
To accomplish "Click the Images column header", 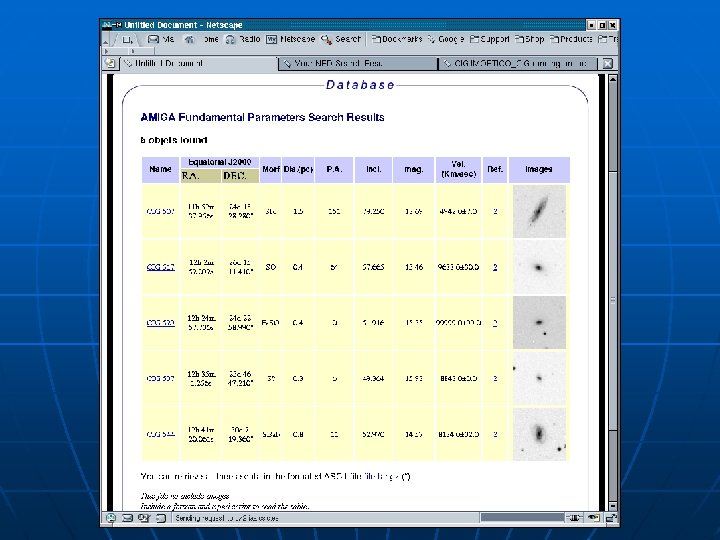I will 539,169.
